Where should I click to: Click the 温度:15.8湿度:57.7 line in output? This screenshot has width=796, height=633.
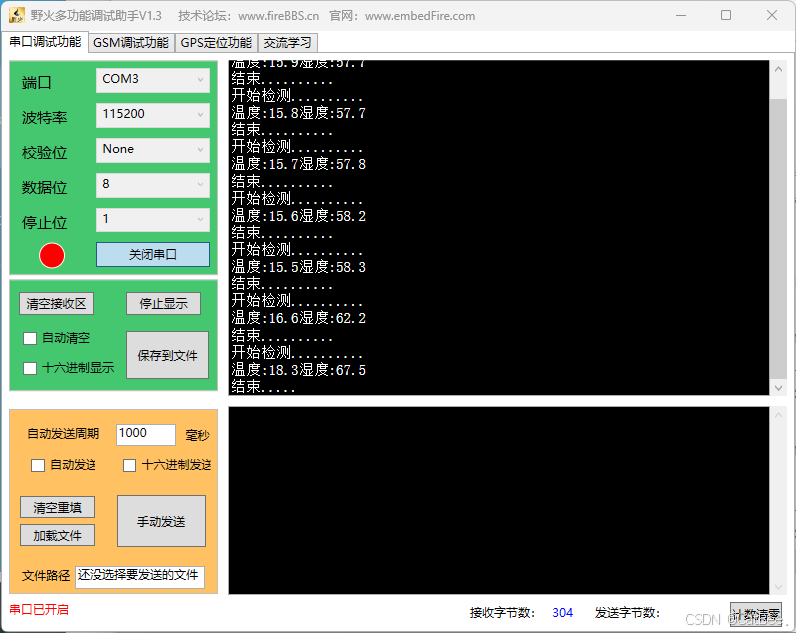coord(298,113)
